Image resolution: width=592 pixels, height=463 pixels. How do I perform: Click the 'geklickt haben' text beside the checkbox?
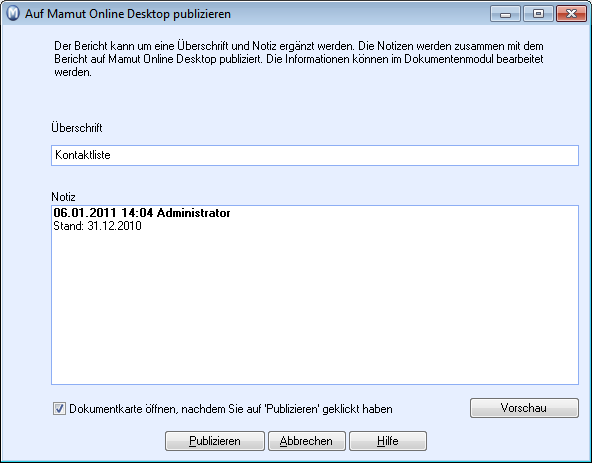pyautogui.click(x=358, y=409)
